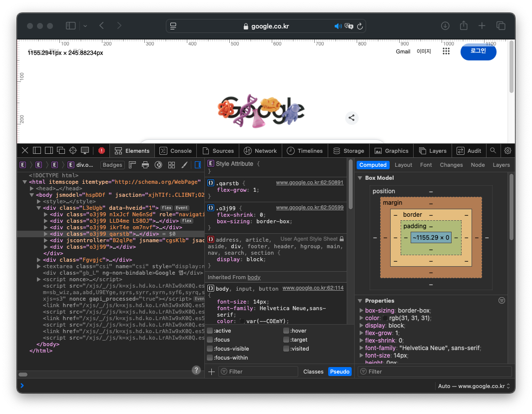Add a new style rule with plus icon
The width and height of the screenshot is (532, 414).
click(211, 372)
